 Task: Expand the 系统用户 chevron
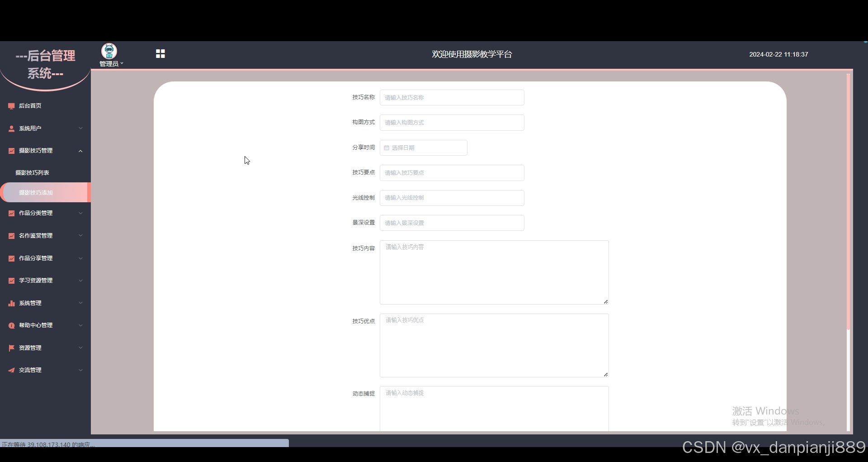(80, 129)
